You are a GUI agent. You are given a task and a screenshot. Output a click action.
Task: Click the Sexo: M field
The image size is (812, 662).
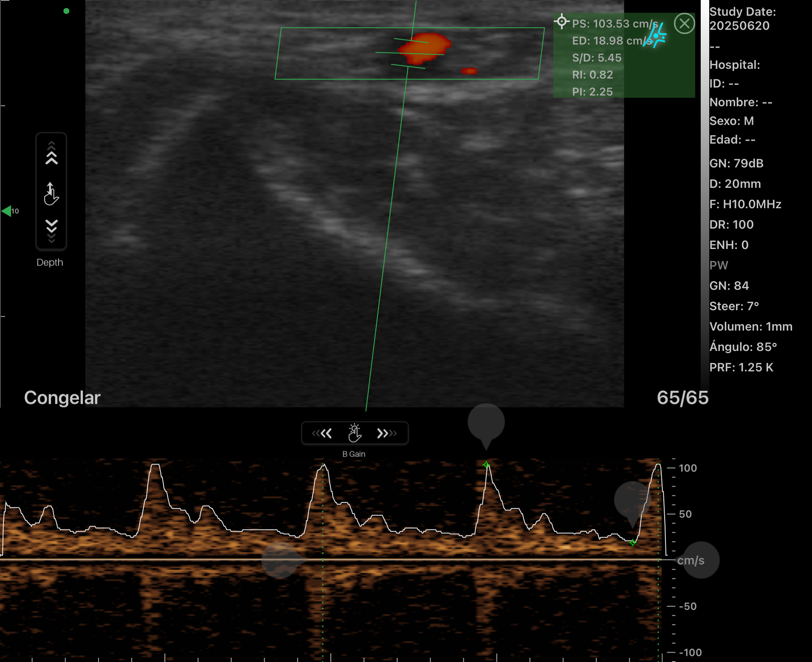[732, 121]
